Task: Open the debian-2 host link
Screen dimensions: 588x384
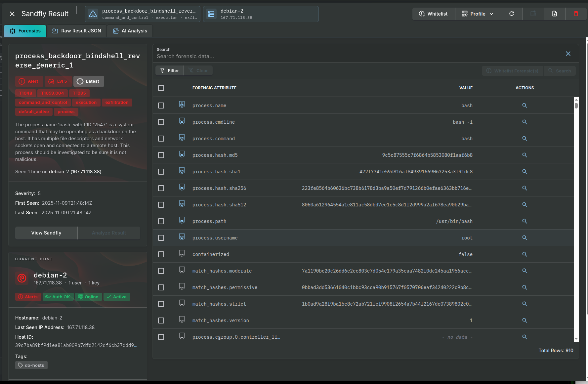Action: [x=75, y=172]
